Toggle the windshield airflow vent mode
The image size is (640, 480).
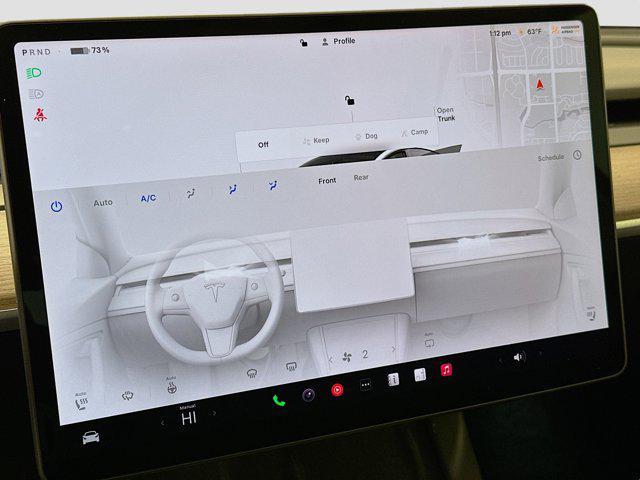[x=191, y=193]
